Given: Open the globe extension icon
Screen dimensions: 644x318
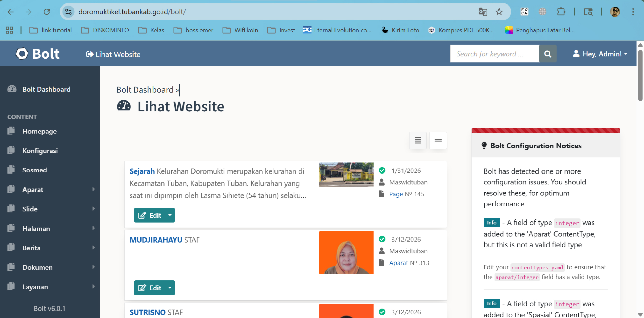Looking at the screenshot, I should point(542,12).
